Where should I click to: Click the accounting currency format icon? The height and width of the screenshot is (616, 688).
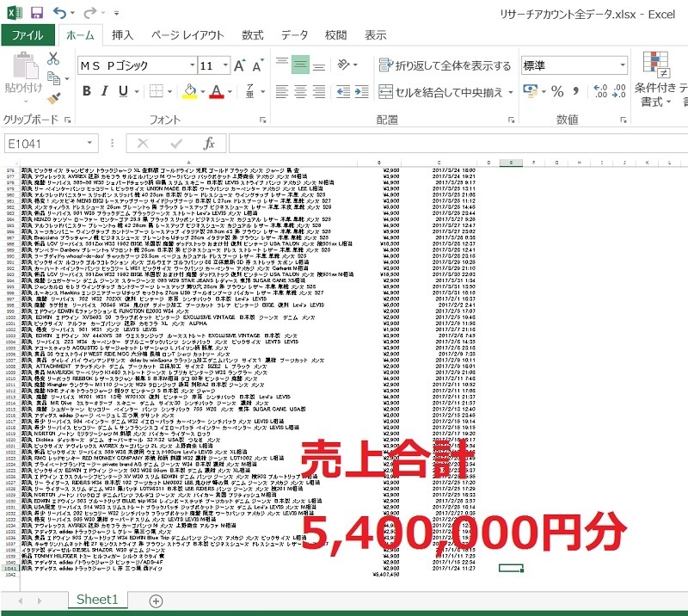pos(531,91)
